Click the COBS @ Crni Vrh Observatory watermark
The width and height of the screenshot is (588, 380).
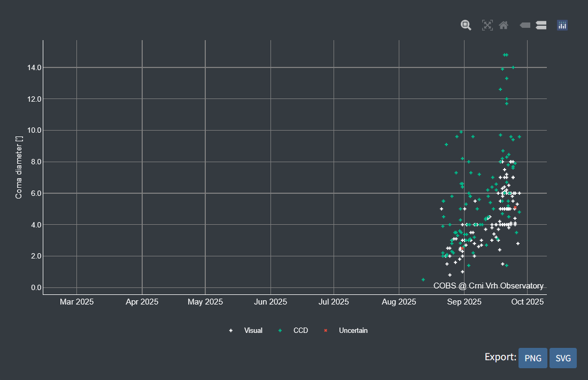click(488, 286)
